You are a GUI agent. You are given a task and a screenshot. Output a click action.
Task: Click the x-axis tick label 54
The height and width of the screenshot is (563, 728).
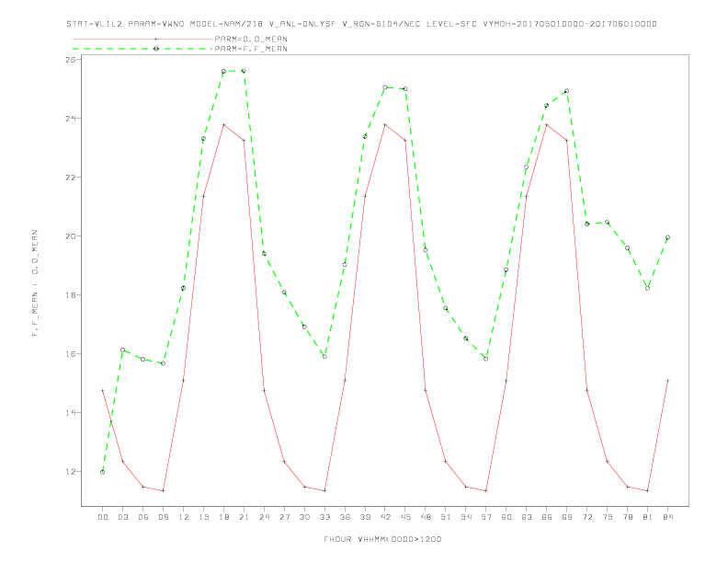tap(466, 517)
